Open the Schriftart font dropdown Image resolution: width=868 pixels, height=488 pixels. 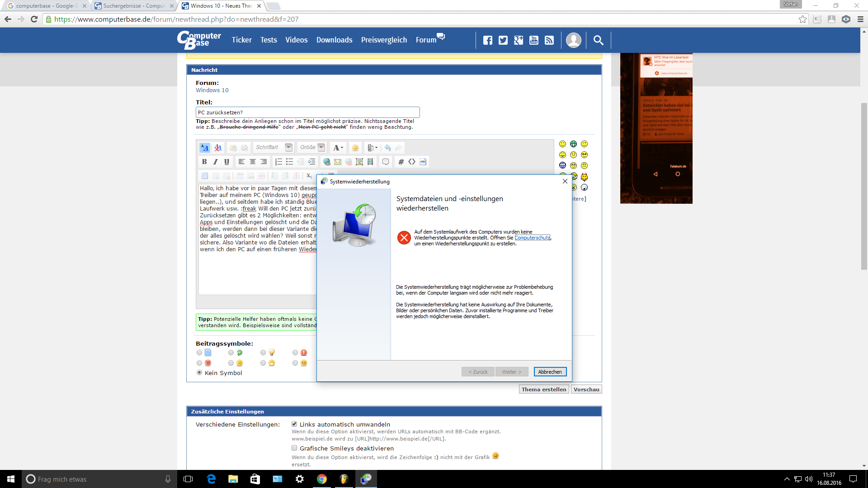point(288,147)
